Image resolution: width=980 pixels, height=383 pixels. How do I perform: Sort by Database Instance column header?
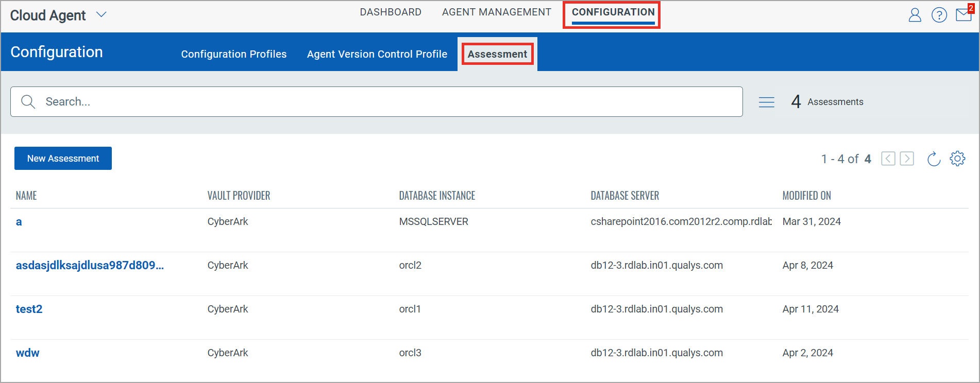coord(437,196)
